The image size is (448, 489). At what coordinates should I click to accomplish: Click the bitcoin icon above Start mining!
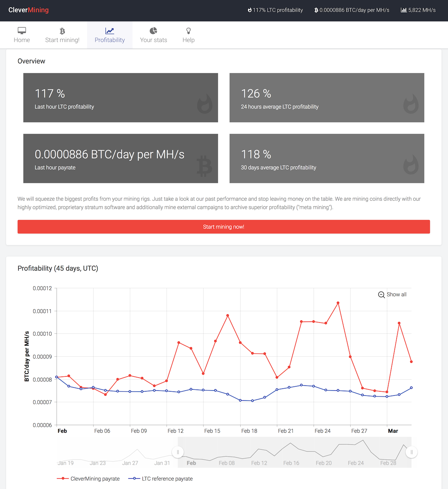(x=62, y=31)
